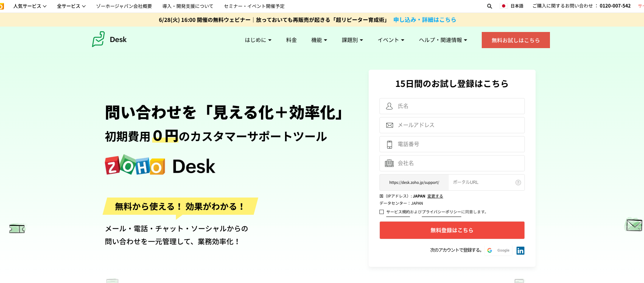Open the 日本語 language selector

517,6
